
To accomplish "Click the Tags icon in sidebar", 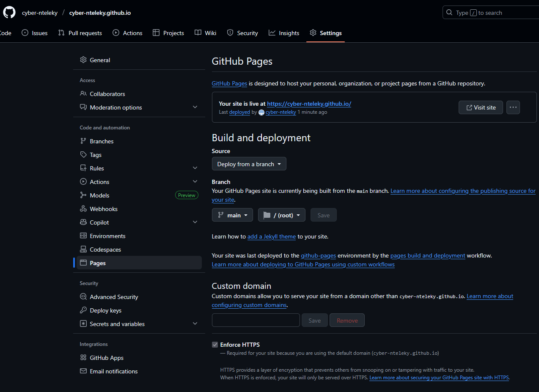I will coord(83,155).
